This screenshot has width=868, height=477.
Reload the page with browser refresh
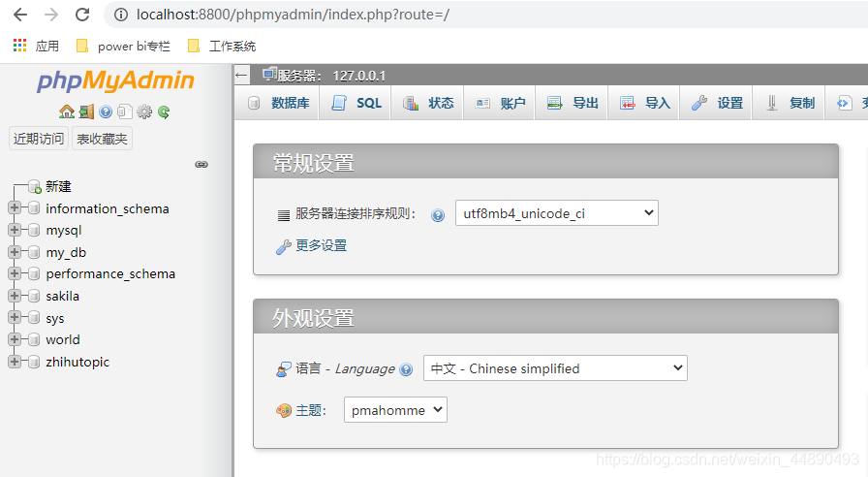click(82, 15)
